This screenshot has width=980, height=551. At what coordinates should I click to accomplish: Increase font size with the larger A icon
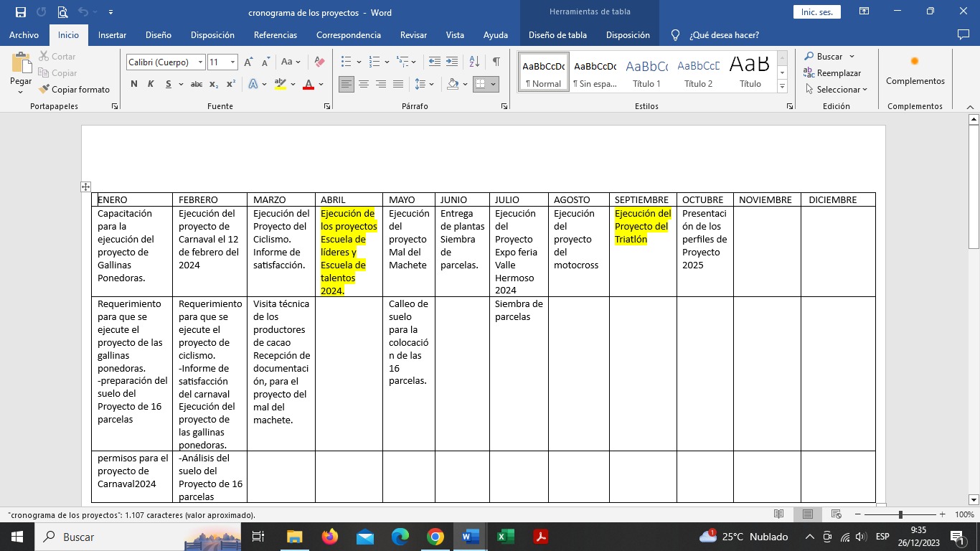[248, 62]
